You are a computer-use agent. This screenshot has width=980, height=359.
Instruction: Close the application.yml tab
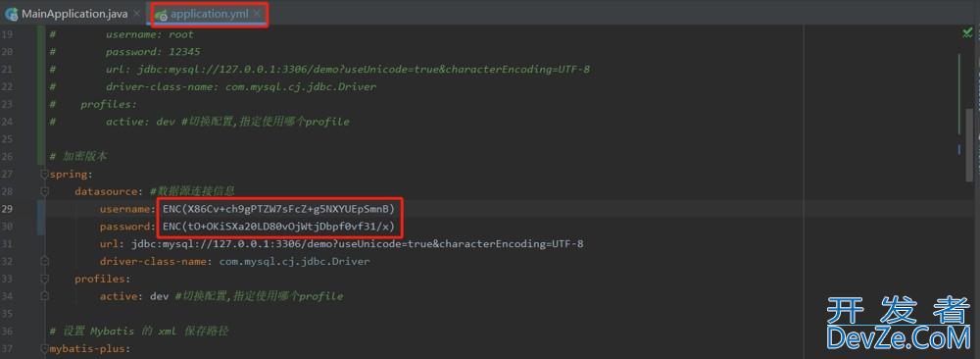pyautogui.click(x=257, y=14)
